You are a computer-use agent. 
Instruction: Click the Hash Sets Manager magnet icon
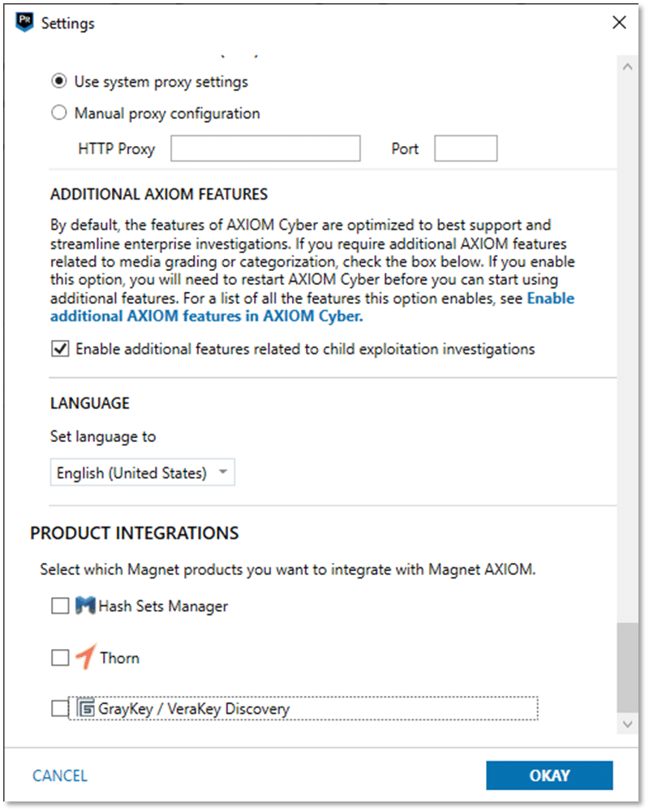pyautogui.click(x=85, y=605)
